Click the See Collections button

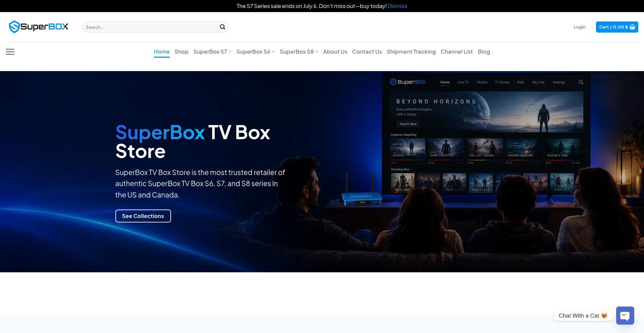point(143,216)
